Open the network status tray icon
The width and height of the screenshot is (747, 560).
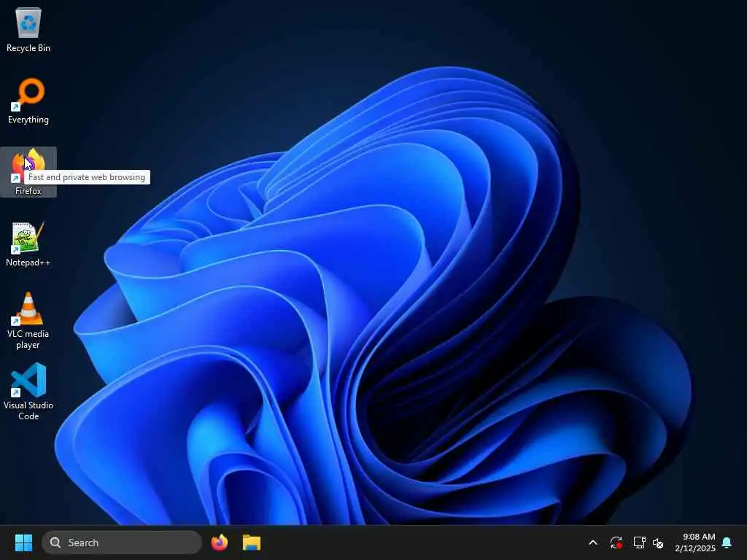[x=639, y=542]
